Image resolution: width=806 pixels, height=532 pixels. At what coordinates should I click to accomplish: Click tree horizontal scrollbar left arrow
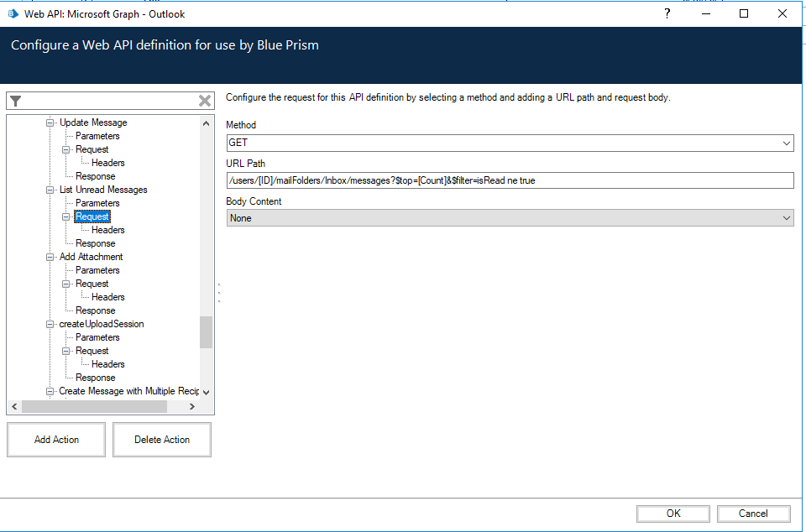click(14, 407)
